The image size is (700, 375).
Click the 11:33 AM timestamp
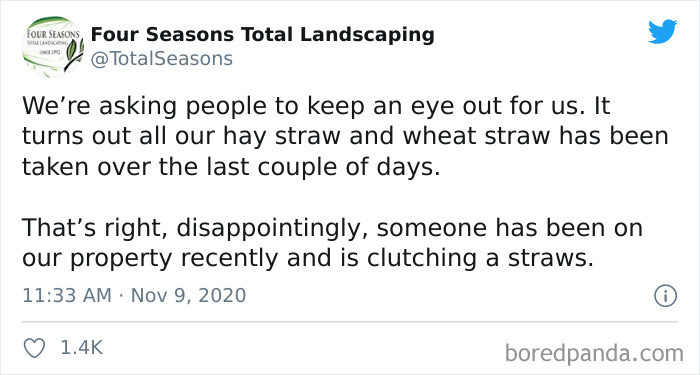tap(67, 296)
